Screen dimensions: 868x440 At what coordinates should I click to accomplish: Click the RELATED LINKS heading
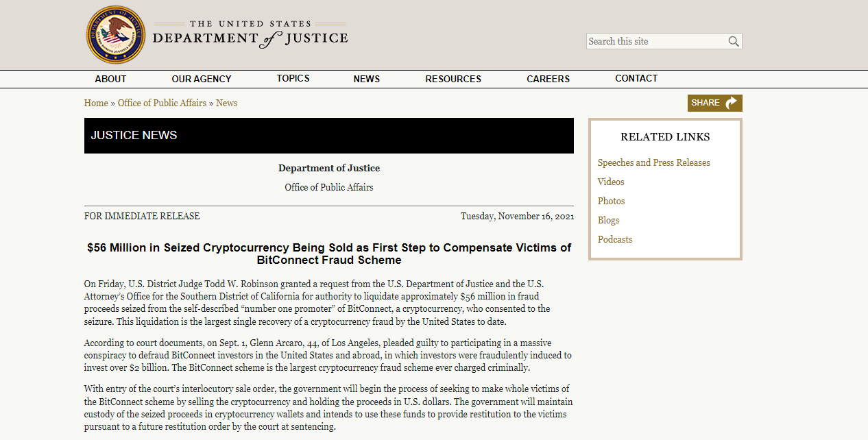pyautogui.click(x=665, y=137)
